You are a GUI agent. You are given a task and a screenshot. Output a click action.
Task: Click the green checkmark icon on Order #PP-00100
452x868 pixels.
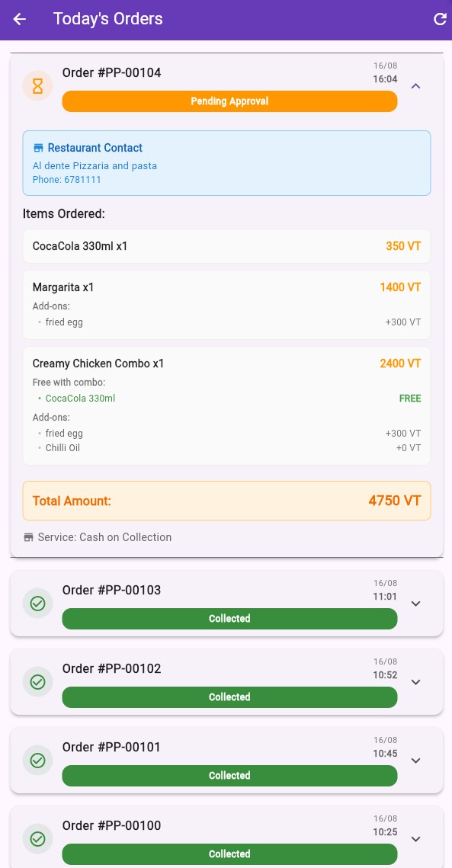coord(37,838)
